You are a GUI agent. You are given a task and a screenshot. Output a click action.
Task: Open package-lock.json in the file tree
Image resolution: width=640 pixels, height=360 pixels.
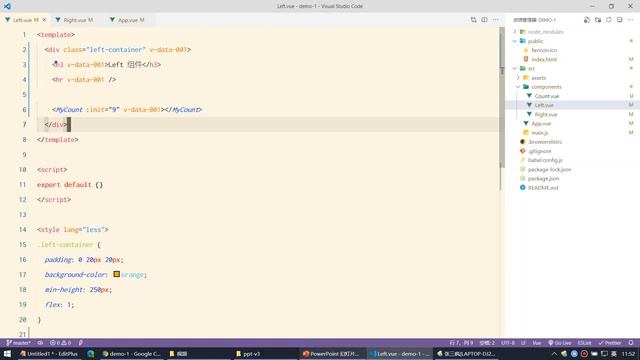click(549, 169)
